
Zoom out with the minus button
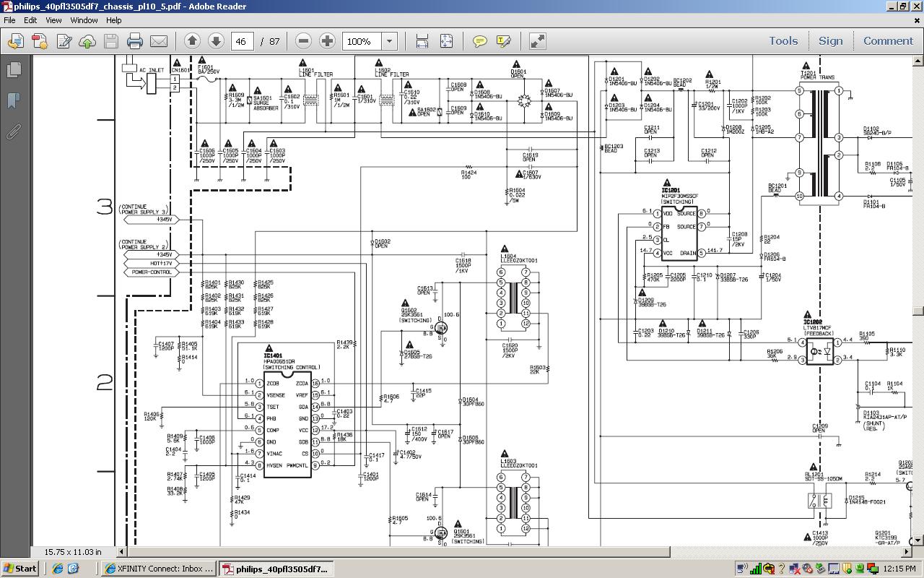coord(304,41)
